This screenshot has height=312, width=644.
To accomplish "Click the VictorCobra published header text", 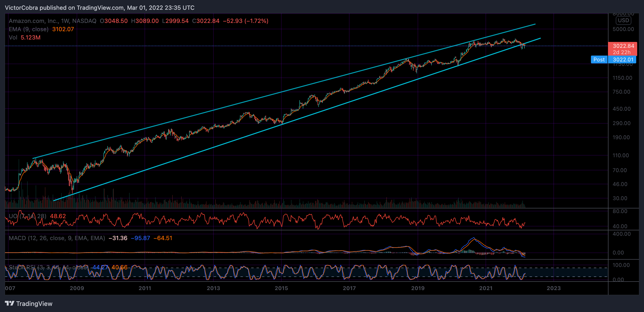I will coord(100,8).
